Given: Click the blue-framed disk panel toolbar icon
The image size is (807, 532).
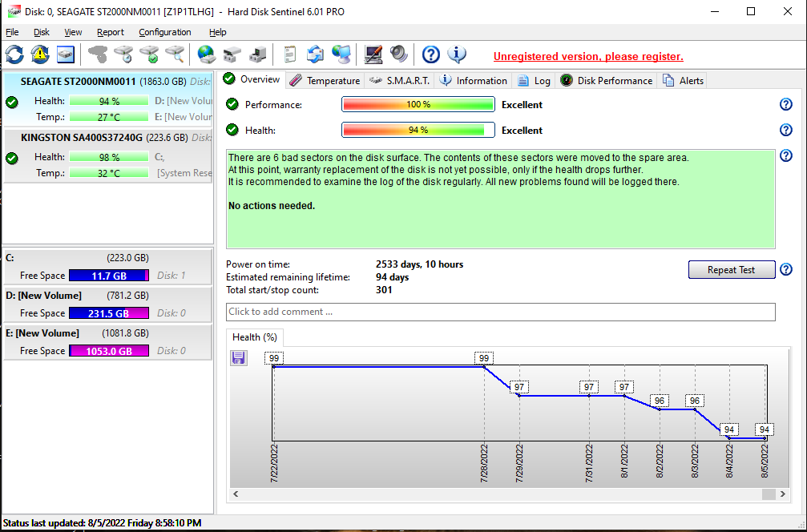Looking at the screenshot, I should 66,54.
